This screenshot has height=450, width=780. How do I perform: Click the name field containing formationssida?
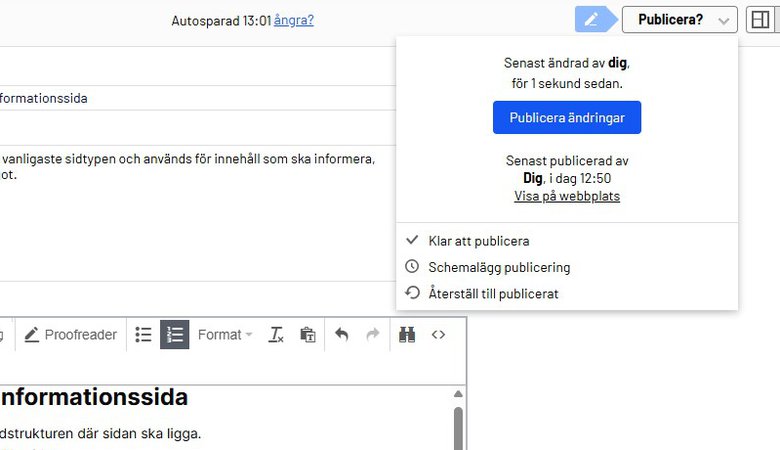point(198,98)
